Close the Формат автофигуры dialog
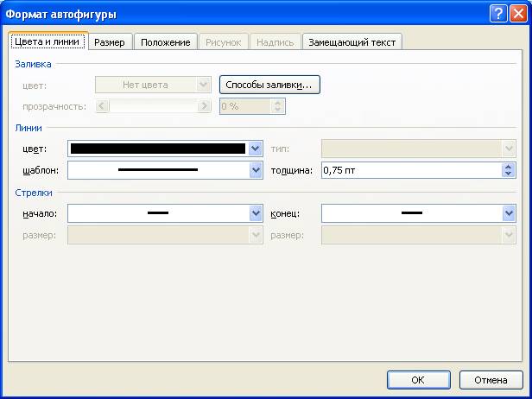 click(x=516, y=14)
